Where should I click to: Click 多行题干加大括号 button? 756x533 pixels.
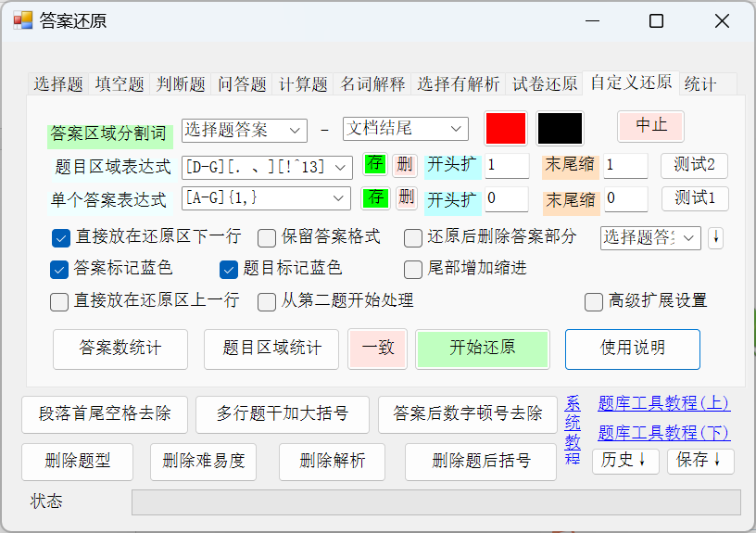click(283, 415)
